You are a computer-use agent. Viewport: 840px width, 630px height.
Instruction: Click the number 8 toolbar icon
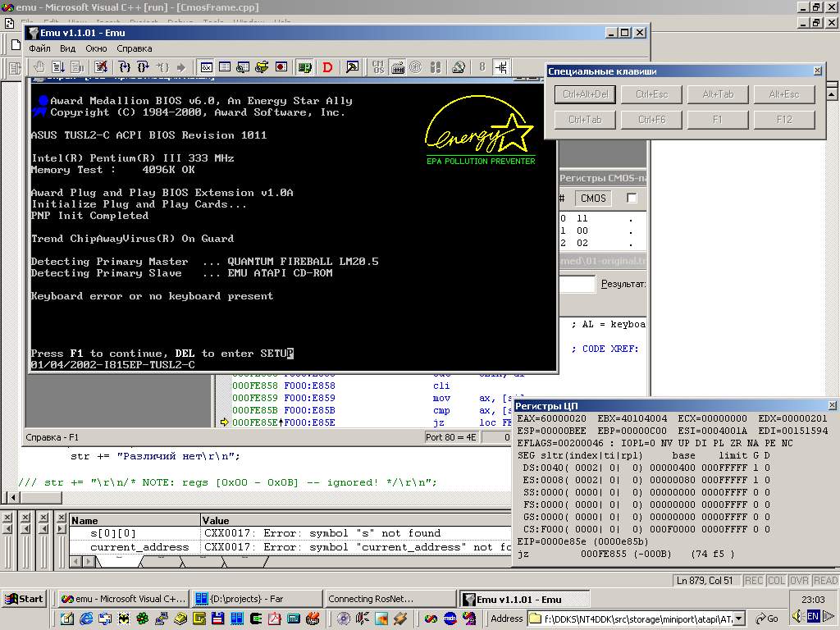tap(482, 67)
